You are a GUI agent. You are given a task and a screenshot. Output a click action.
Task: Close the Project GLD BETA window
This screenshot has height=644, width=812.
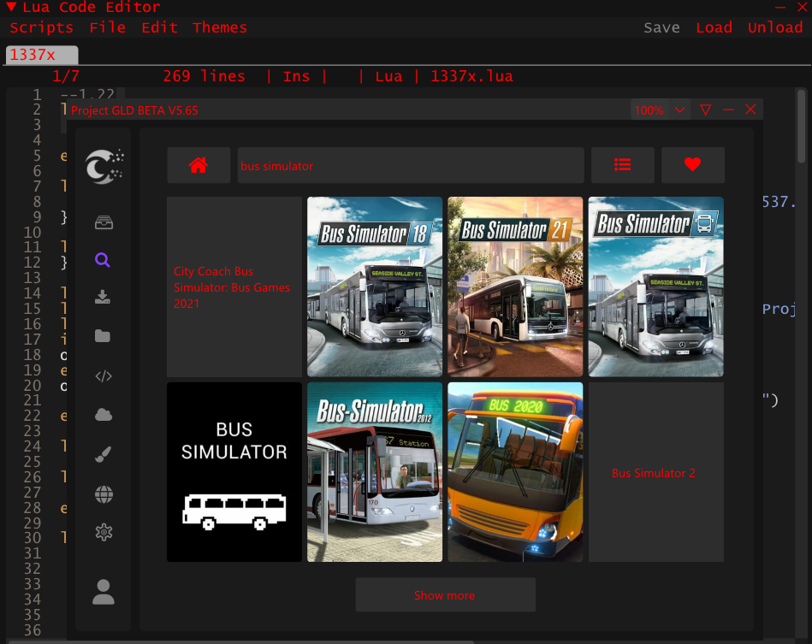[x=750, y=109]
